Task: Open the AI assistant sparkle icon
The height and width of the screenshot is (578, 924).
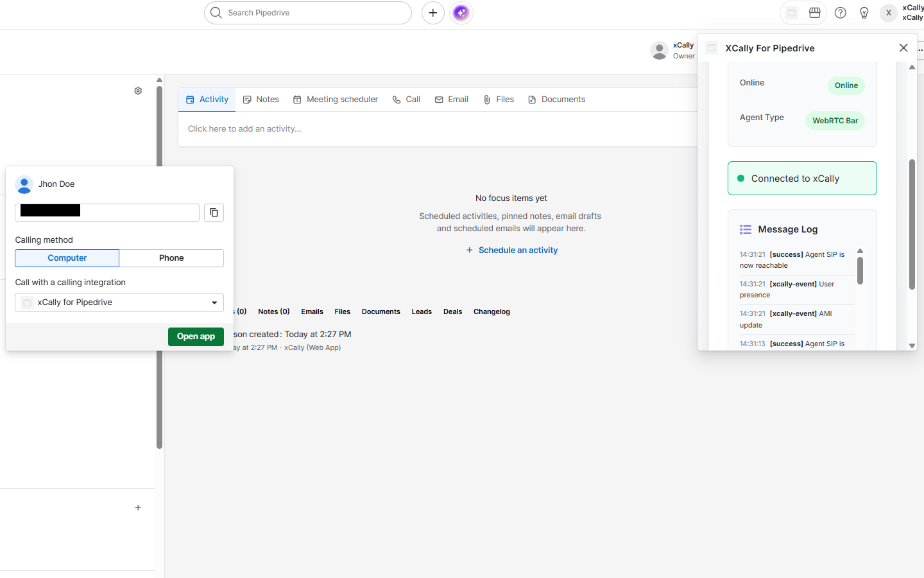Action: [461, 13]
